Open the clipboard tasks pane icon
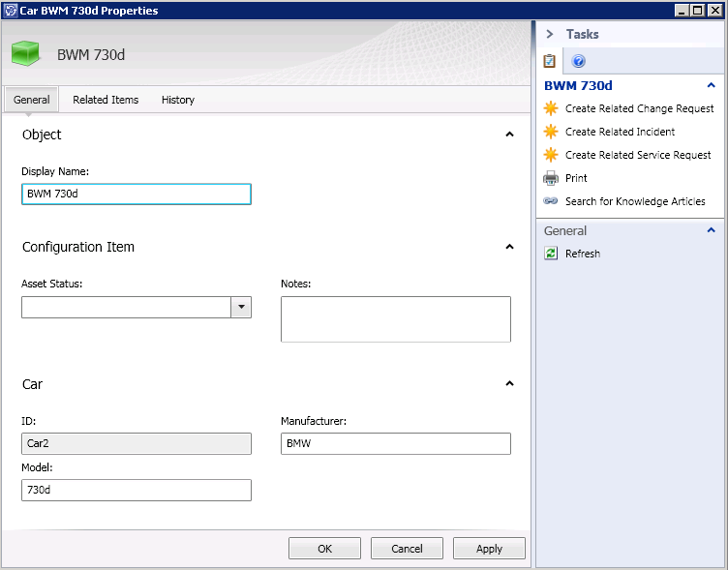 550,61
